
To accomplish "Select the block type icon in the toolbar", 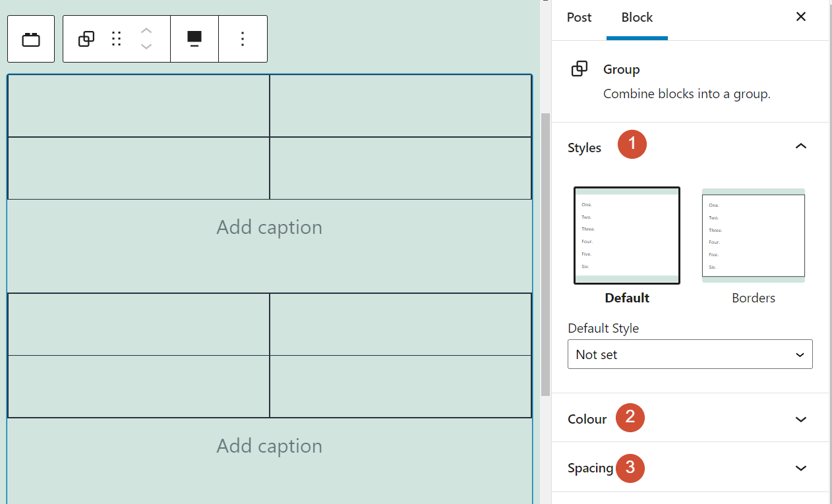I will coord(30,38).
